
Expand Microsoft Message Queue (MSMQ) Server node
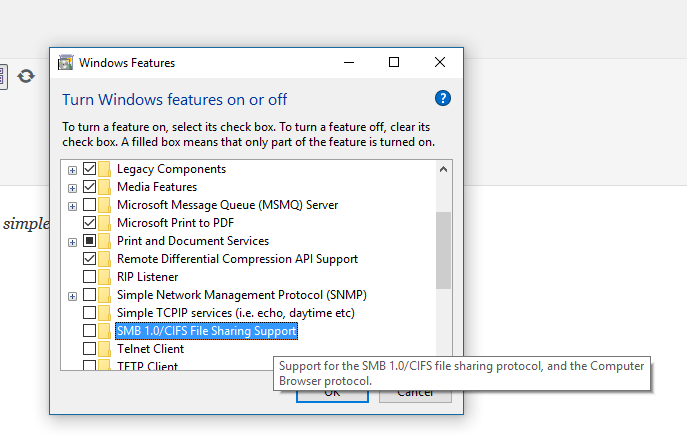[x=72, y=205]
